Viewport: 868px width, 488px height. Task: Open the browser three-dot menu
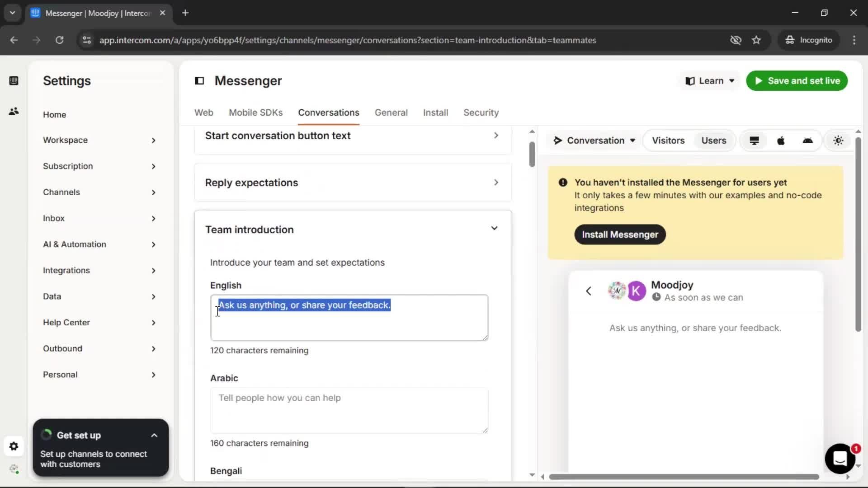tap(854, 40)
